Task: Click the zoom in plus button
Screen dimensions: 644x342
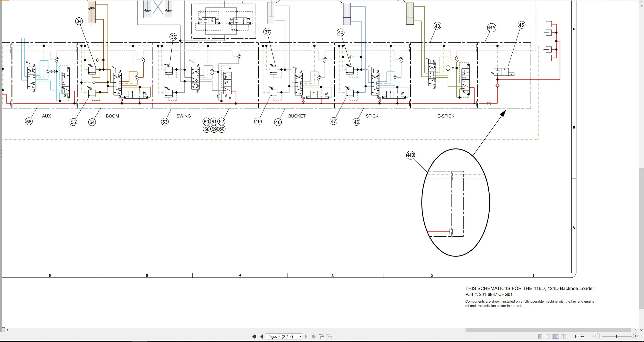Action: [x=635, y=336]
